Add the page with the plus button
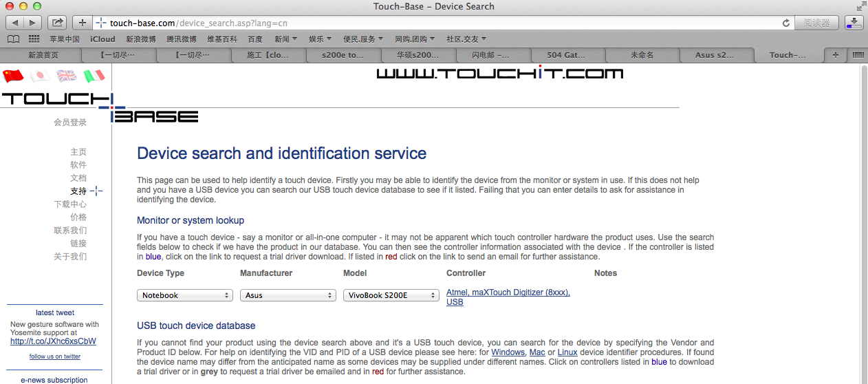 coord(82,23)
